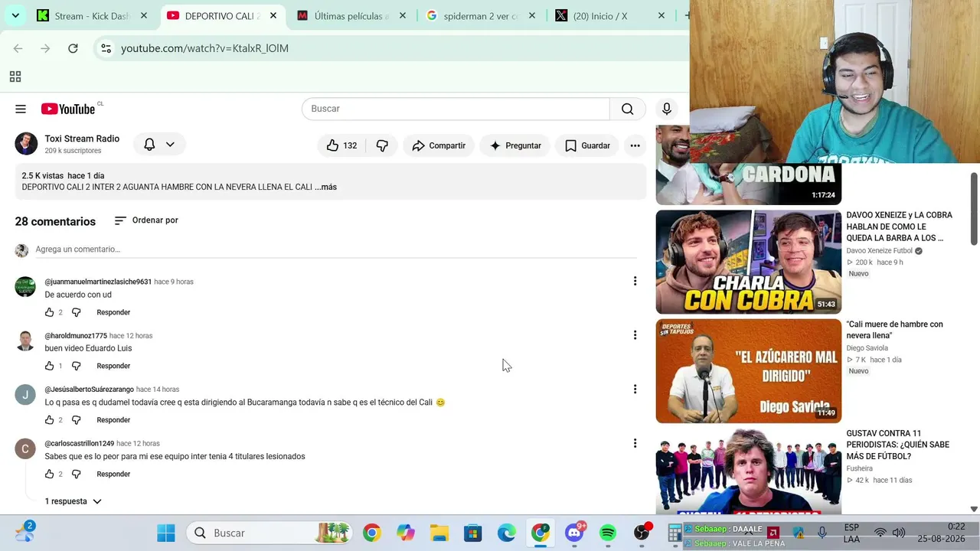Dislike the comment 'De acuerdo con ud'
980x551 pixels.
point(76,312)
